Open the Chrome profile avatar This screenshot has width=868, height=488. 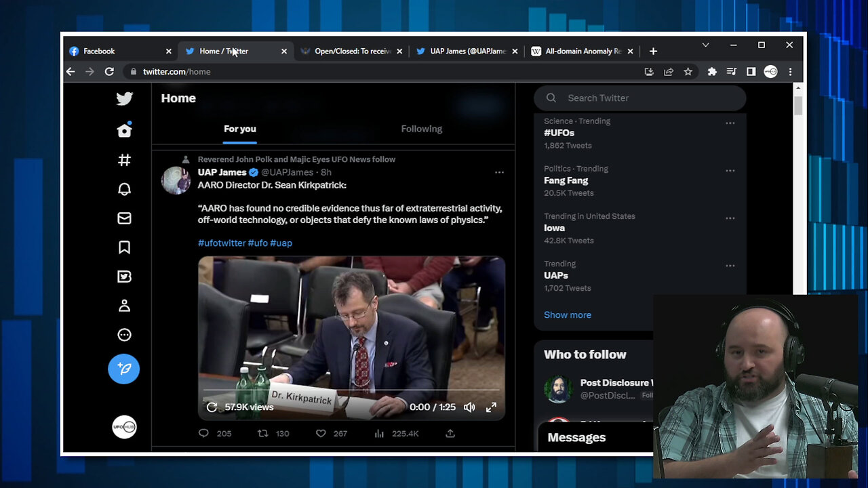pyautogui.click(x=770, y=71)
